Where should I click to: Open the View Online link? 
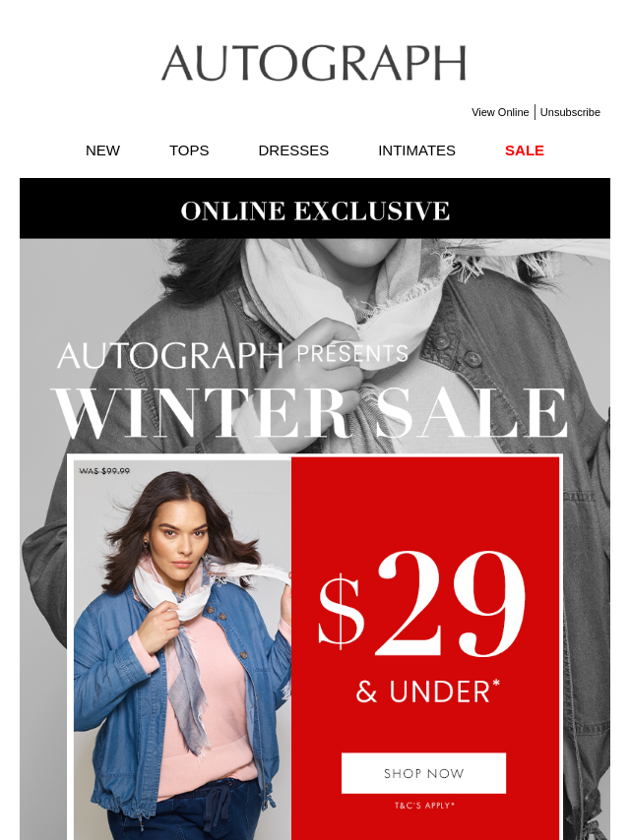coord(500,112)
